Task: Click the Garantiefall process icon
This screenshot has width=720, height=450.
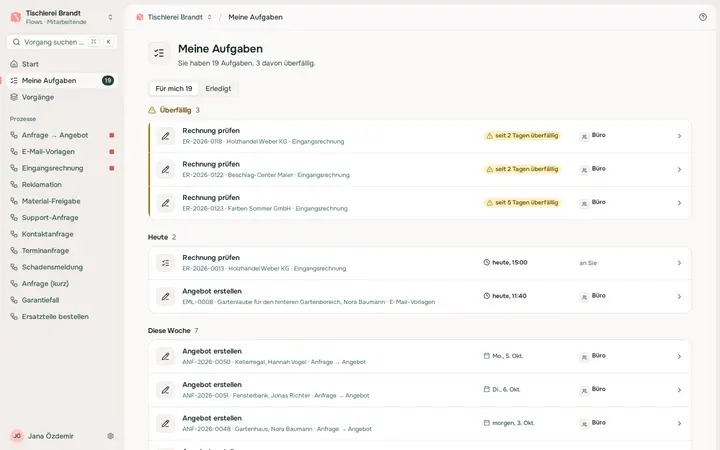Action: [x=14, y=300]
